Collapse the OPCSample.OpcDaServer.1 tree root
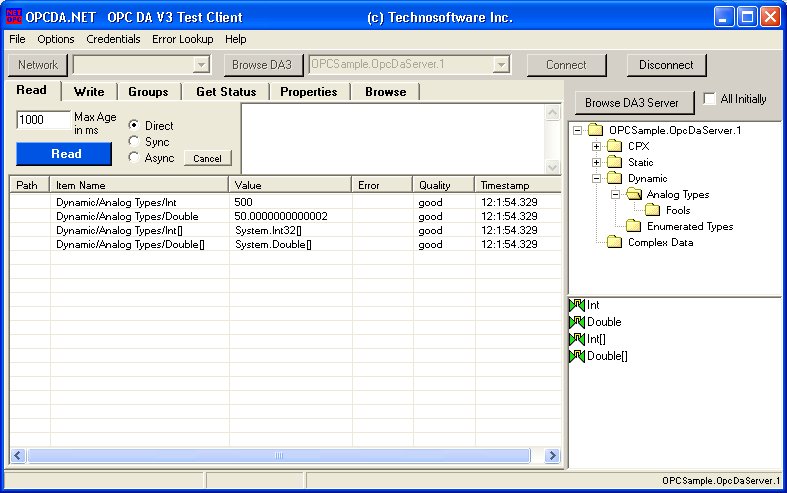This screenshot has height=493, width=787. 578,131
